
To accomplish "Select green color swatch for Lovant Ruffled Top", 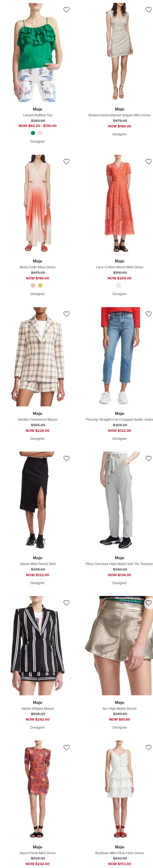I will [x=33, y=133].
